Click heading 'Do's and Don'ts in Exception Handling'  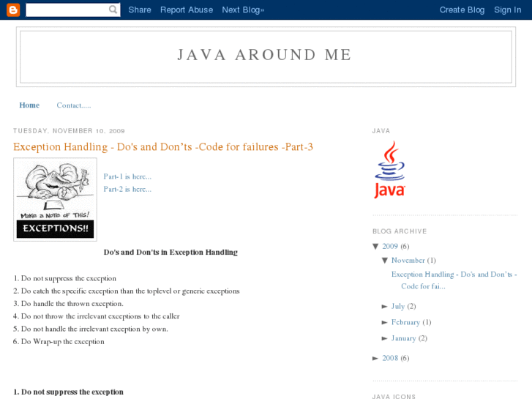point(171,253)
